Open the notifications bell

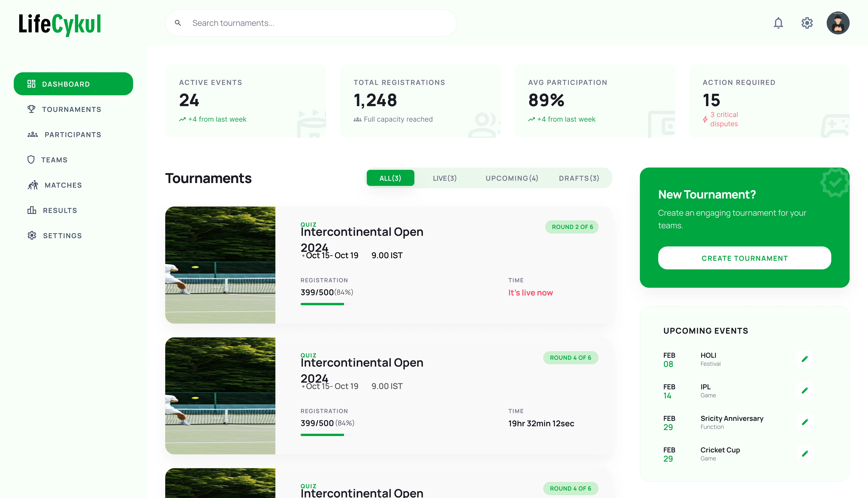pos(778,23)
